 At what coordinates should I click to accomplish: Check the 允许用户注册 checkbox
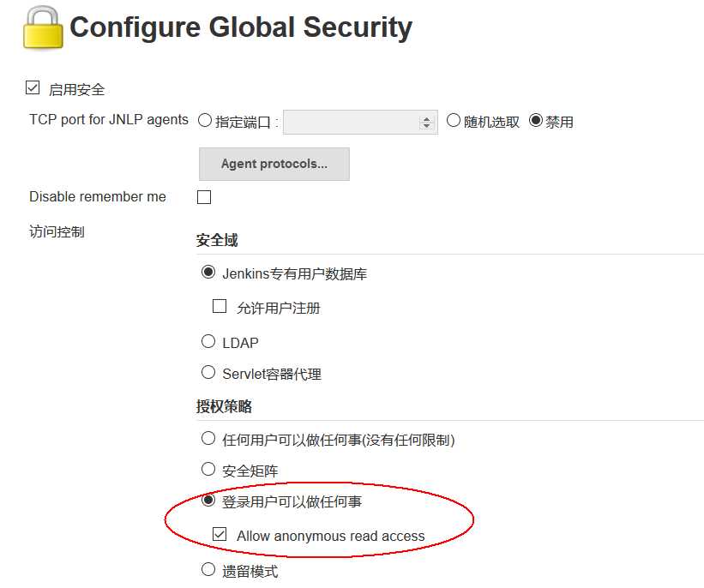coord(220,306)
